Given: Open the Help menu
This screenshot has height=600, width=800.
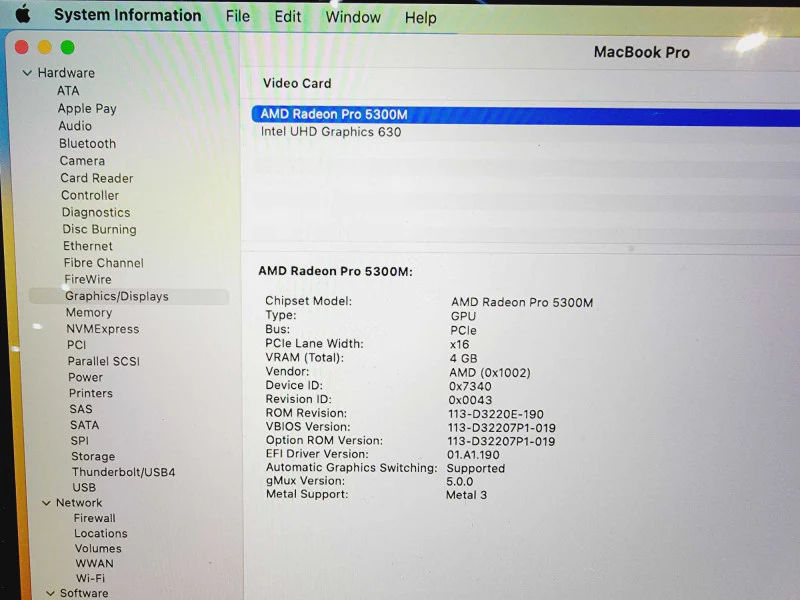Looking at the screenshot, I should (420, 18).
